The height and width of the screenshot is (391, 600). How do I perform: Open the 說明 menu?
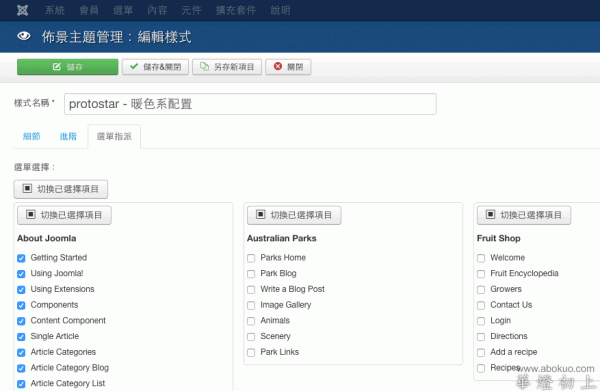[x=280, y=10]
